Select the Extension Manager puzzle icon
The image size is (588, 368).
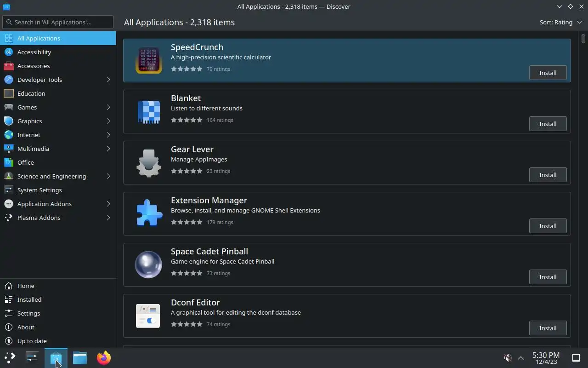[149, 213]
